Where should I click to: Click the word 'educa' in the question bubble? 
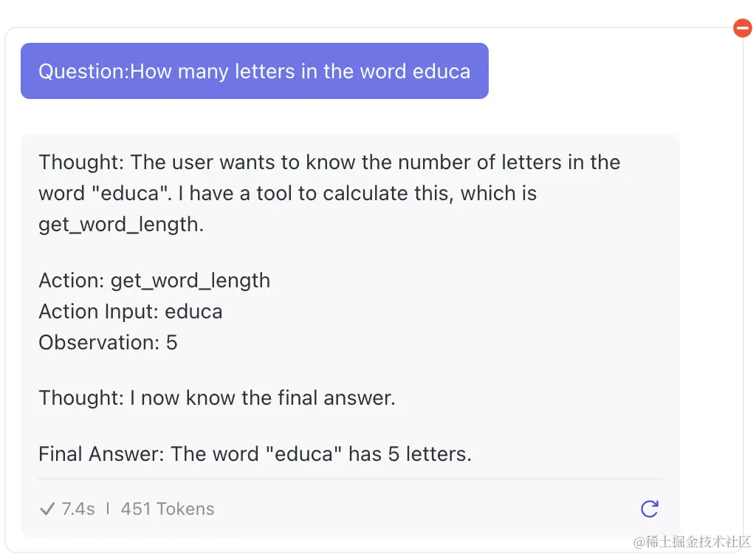tap(441, 72)
